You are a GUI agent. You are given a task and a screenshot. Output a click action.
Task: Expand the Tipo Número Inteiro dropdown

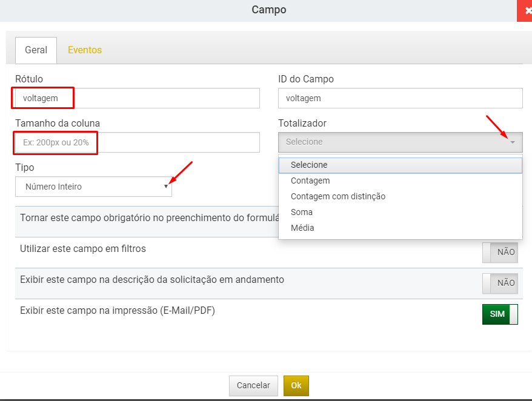point(165,186)
